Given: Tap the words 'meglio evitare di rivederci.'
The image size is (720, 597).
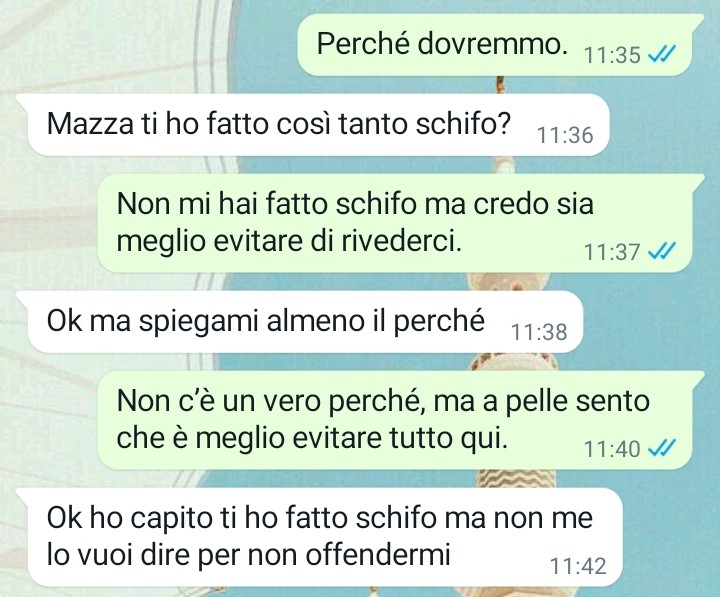Looking at the screenshot, I should pyautogui.click(x=289, y=241).
